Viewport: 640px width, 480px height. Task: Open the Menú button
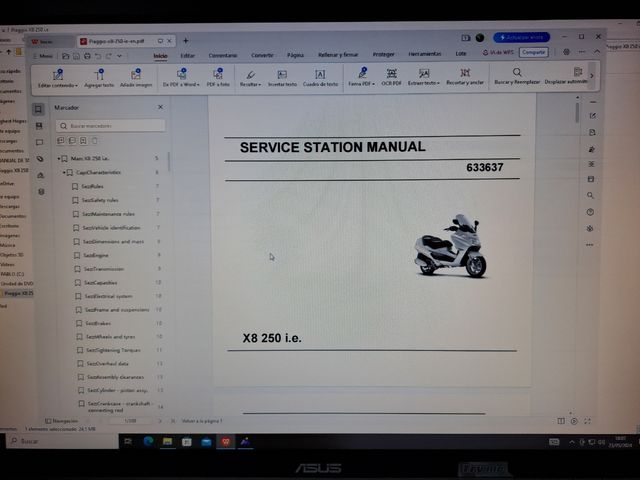tap(42, 56)
